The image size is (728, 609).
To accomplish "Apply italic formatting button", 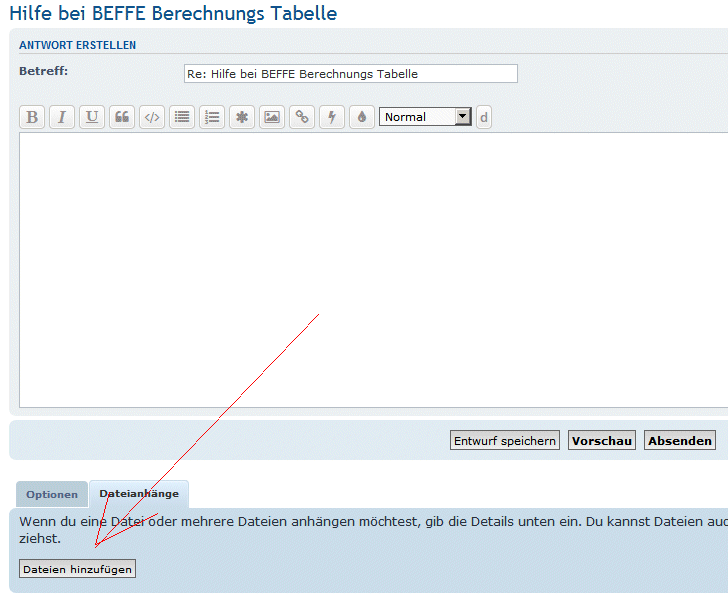I will click(x=62, y=117).
